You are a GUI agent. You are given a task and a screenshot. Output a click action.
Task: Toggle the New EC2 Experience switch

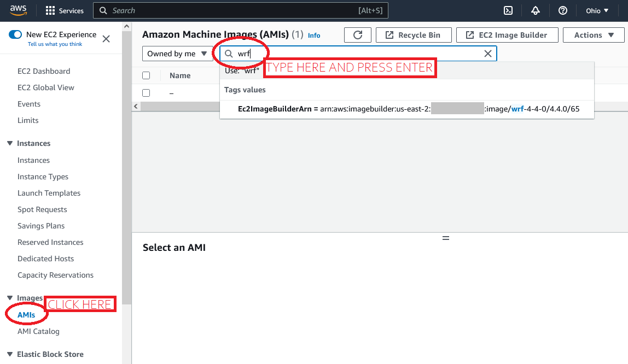click(x=15, y=34)
